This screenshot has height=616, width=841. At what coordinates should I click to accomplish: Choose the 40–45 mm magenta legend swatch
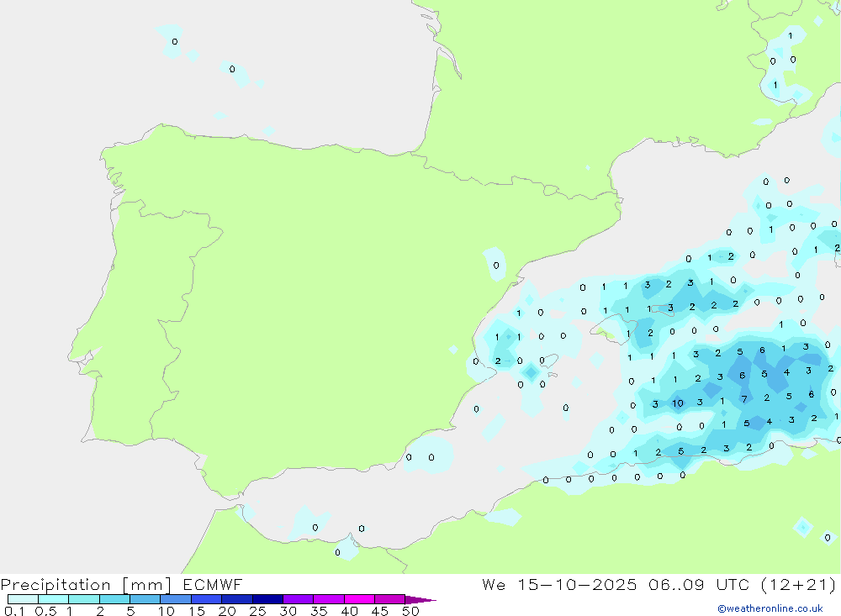(x=359, y=599)
